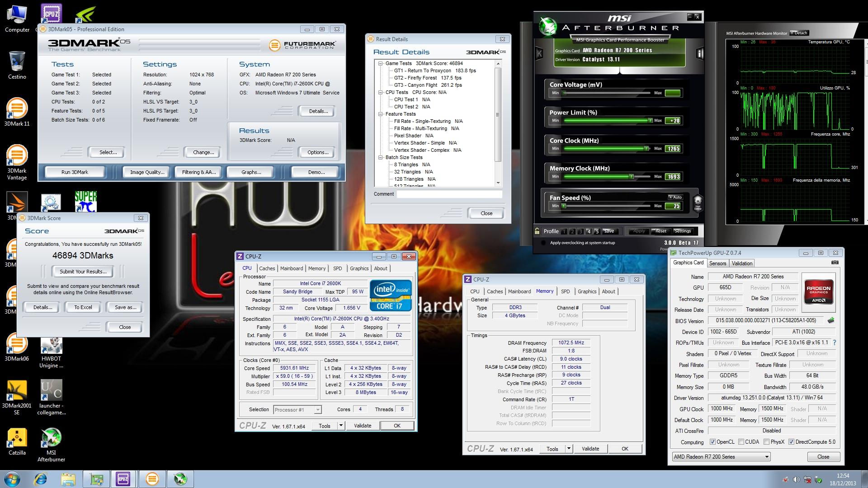The height and width of the screenshot is (488, 868).
Task: Toggle Auto fan speed in Afterburner
Action: [675, 197]
